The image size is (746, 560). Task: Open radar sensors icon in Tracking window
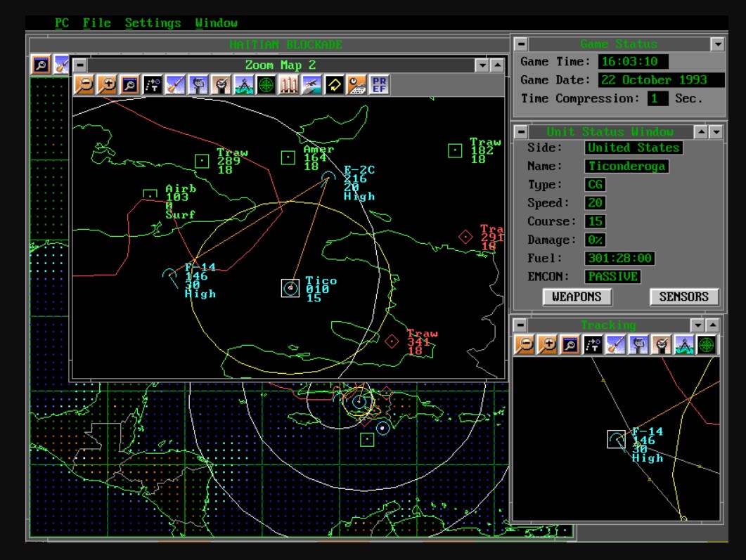(x=707, y=345)
